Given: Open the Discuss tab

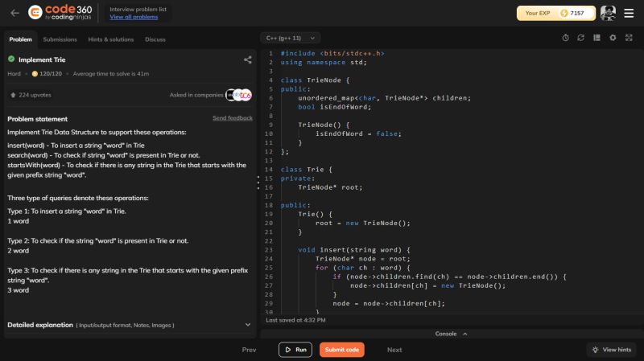Looking at the screenshot, I should 155,39.
